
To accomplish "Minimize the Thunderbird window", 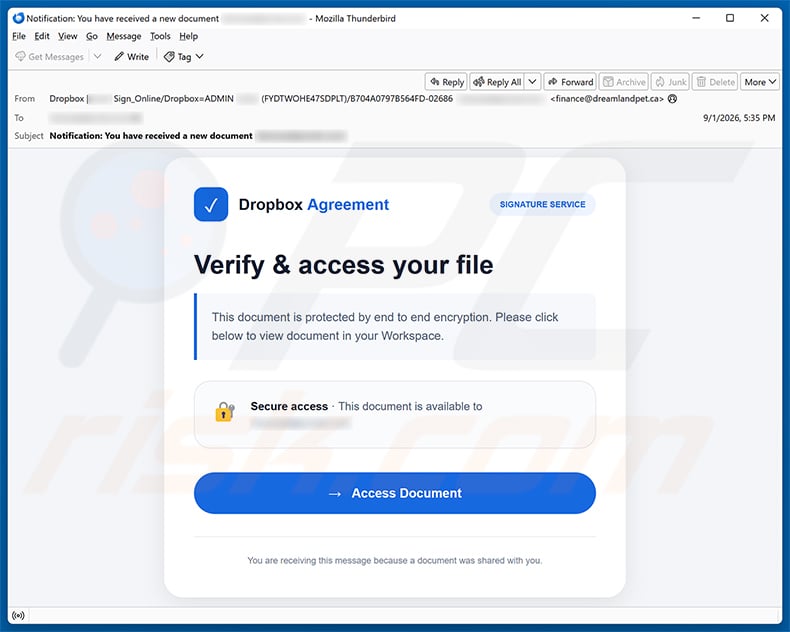I will (x=696, y=18).
